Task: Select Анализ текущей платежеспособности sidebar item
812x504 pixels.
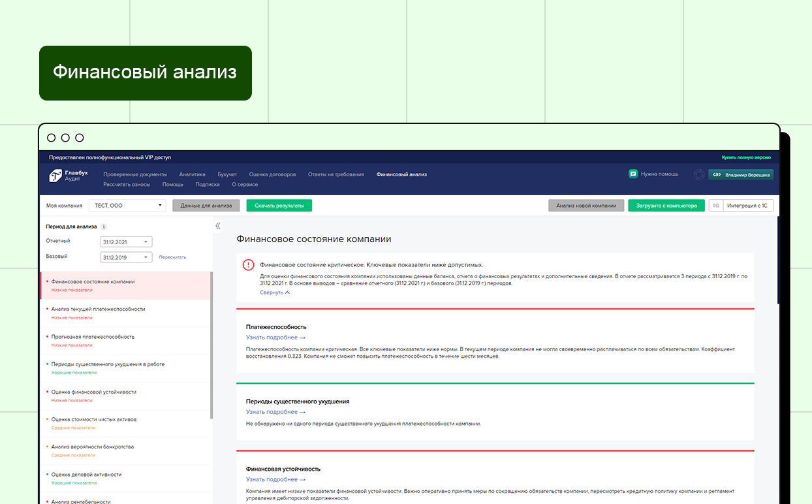Action: (125, 313)
